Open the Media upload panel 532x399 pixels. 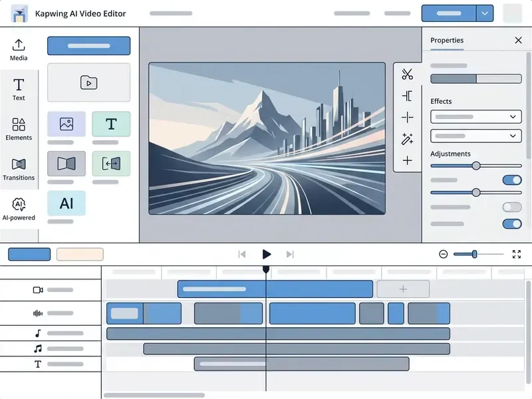tap(19, 49)
